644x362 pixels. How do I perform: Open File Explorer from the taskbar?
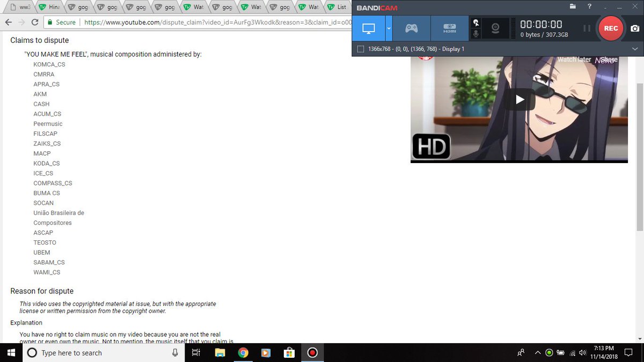point(219,352)
